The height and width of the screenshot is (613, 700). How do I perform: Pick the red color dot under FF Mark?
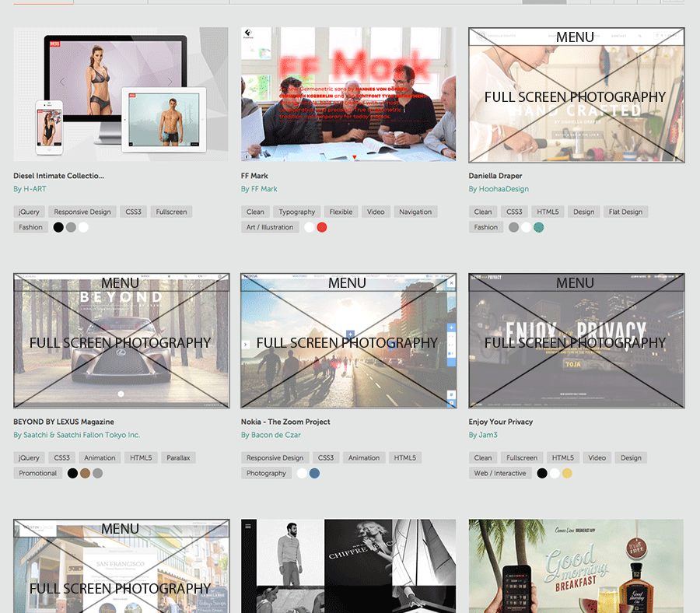point(321,227)
